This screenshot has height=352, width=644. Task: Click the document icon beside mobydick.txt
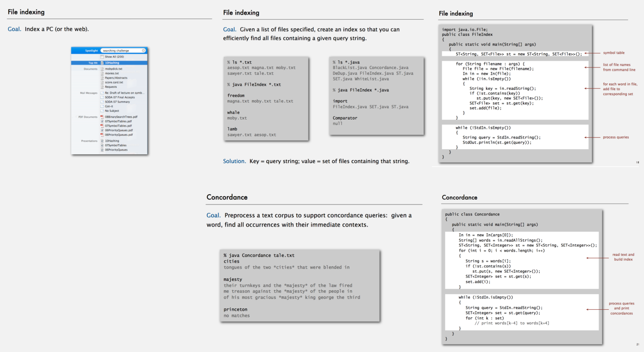click(x=102, y=69)
